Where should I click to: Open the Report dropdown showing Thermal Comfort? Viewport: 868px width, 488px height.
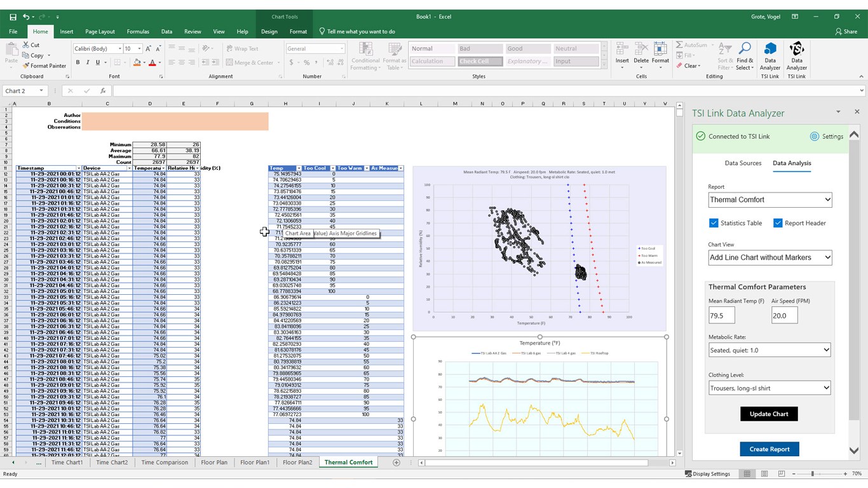(x=770, y=200)
